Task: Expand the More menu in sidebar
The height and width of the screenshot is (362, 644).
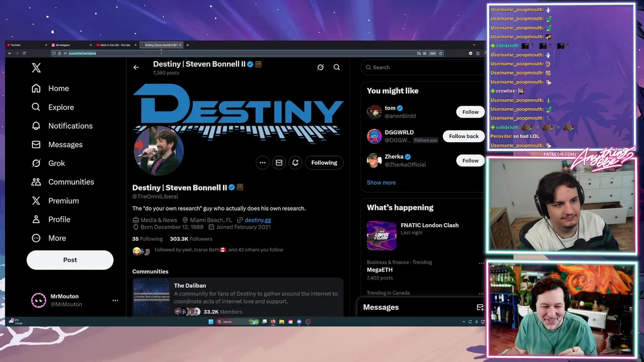Action: tap(49, 238)
